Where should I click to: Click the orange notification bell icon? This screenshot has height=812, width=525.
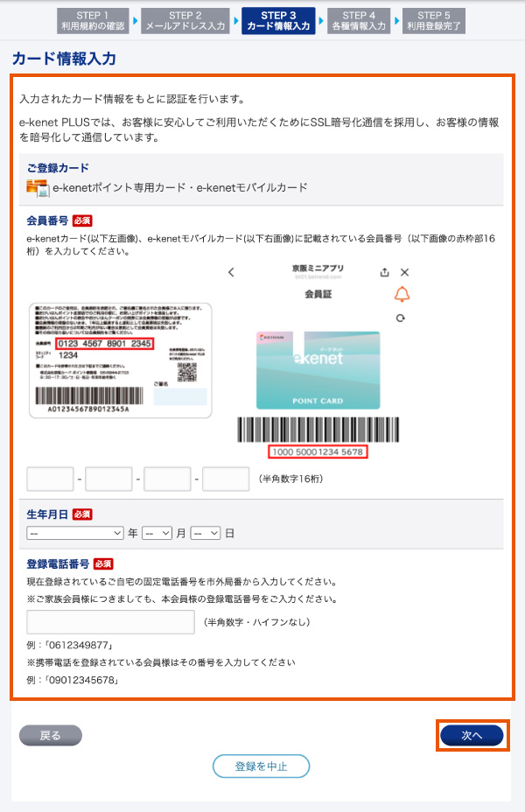pos(402,295)
